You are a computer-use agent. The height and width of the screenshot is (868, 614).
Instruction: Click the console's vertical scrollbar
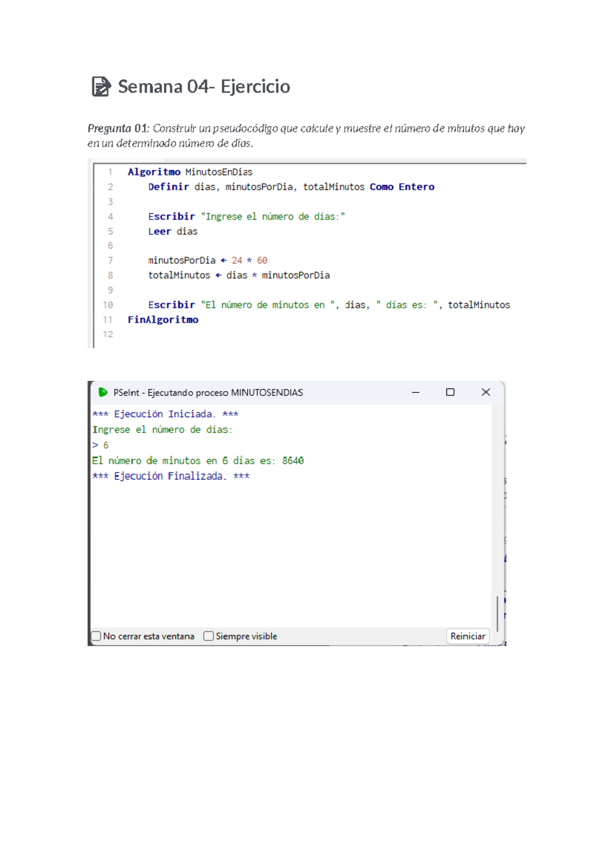(497, 613)
